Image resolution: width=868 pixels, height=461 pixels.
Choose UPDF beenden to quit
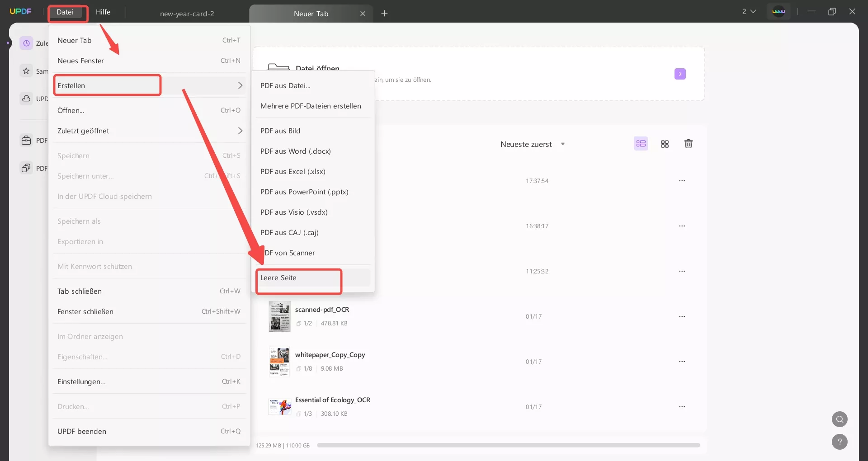coord(150,431)
